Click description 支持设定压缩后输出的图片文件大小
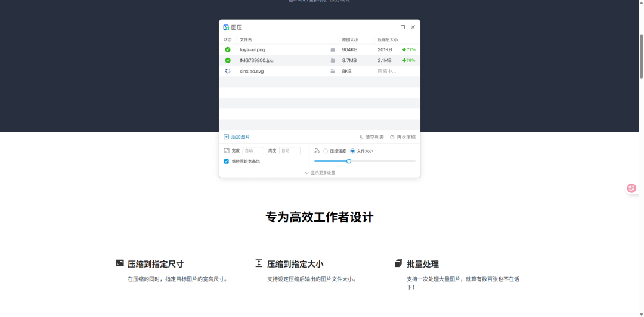This screenshot has width=644, height=317. 311,279
